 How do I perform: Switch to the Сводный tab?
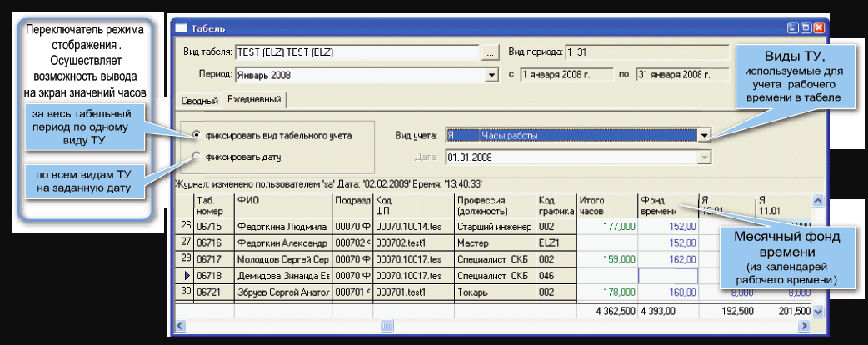pyautogui.click(x=198, y=101)
